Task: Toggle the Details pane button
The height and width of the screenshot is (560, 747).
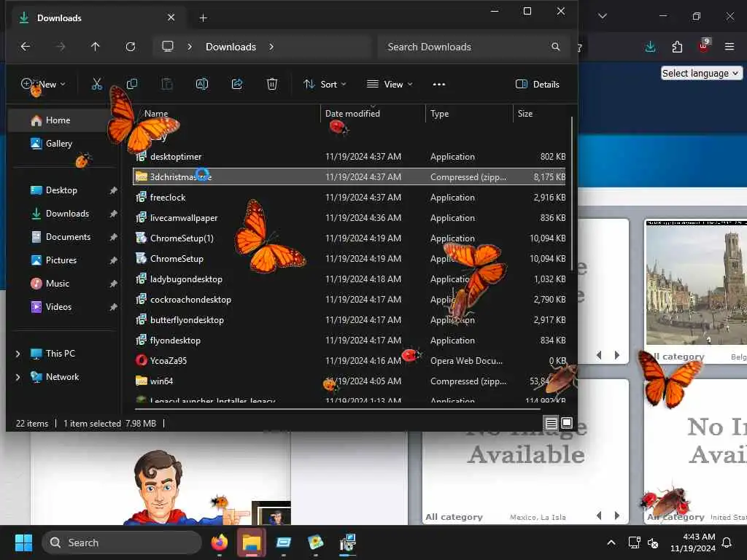Action: click(x=538, y=85)
